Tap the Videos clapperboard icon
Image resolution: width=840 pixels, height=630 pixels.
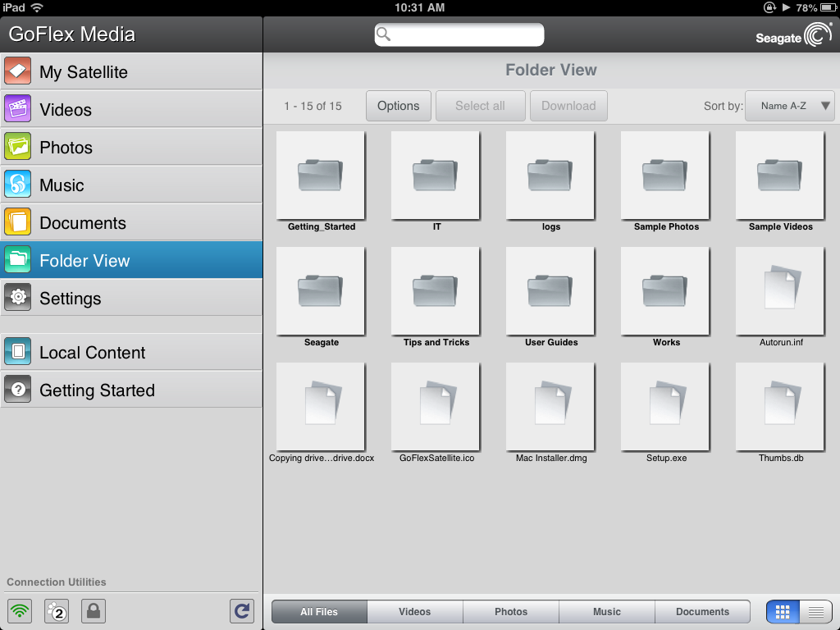pos(18,109)
